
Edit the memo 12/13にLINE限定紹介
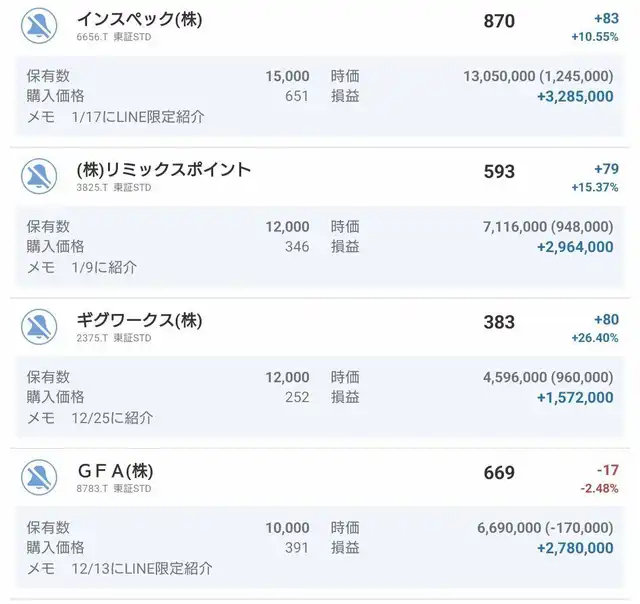[142, 568]
